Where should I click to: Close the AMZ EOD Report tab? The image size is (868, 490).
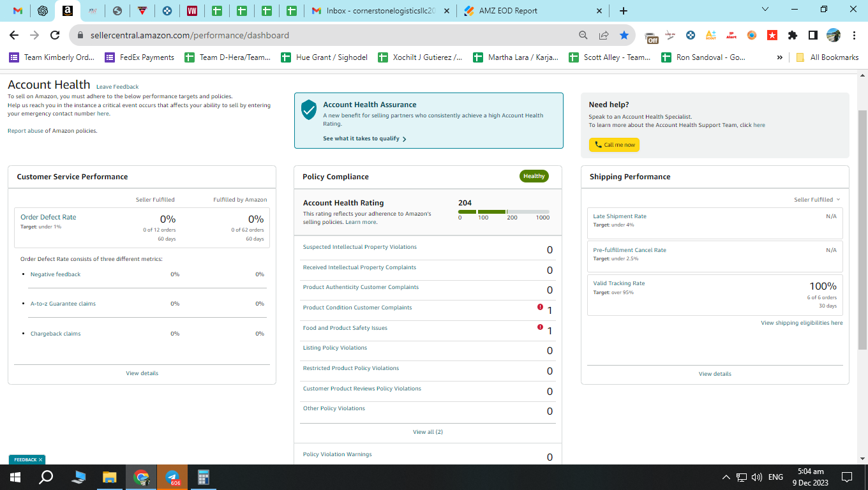[x=599, y=11]
